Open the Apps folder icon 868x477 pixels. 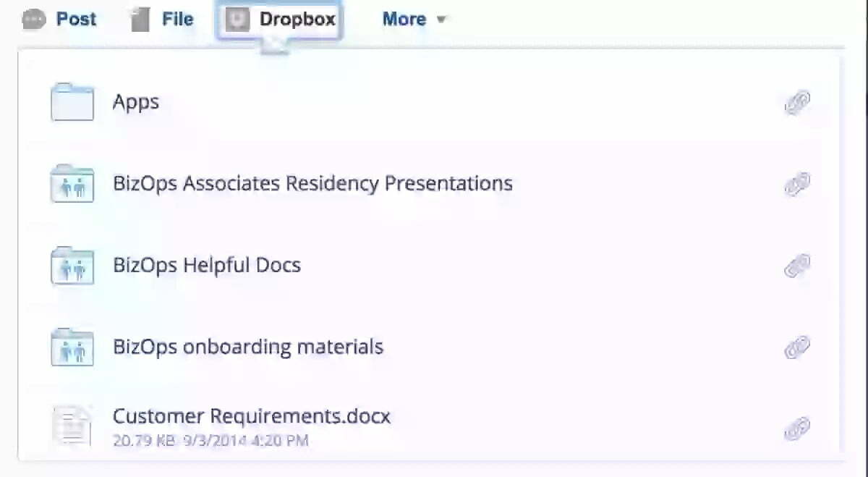point(72,102)
